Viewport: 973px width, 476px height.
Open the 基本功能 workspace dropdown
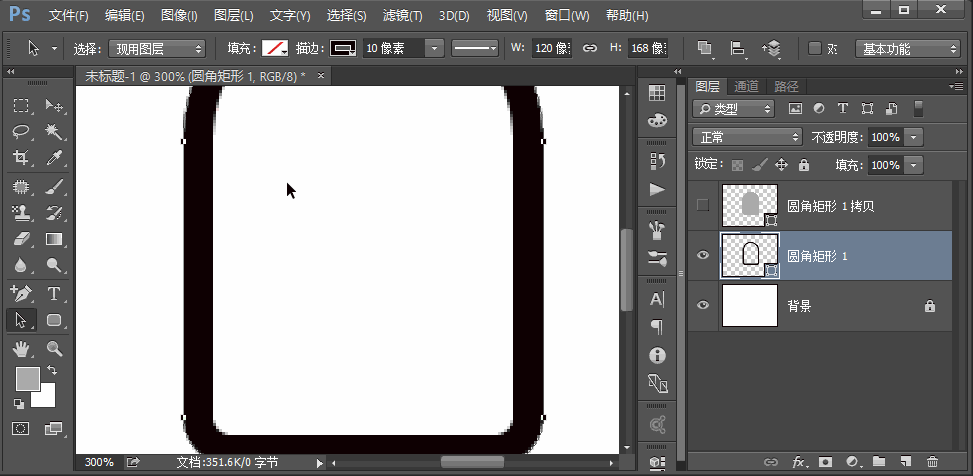pos(908,49)
